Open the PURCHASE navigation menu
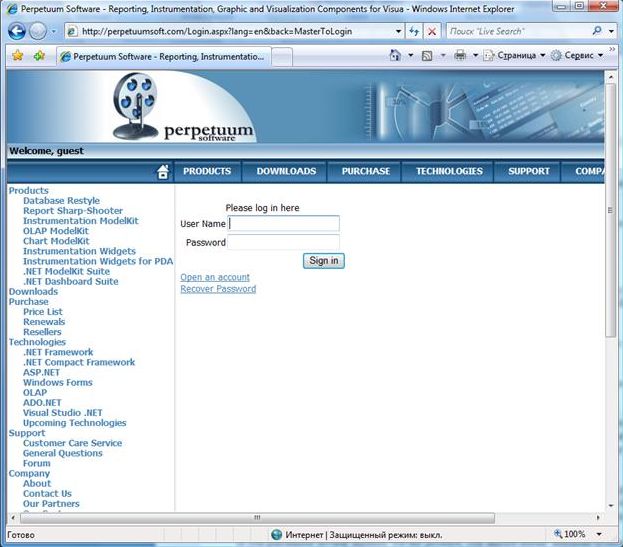The height and width of the screenshot is (547, 623). click(x=366, y=171)
